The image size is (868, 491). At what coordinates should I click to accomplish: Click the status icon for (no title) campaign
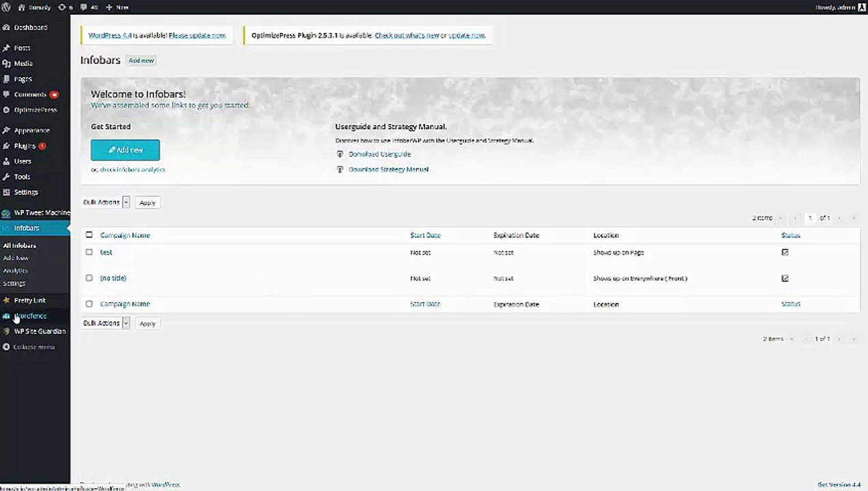(785, 278)
